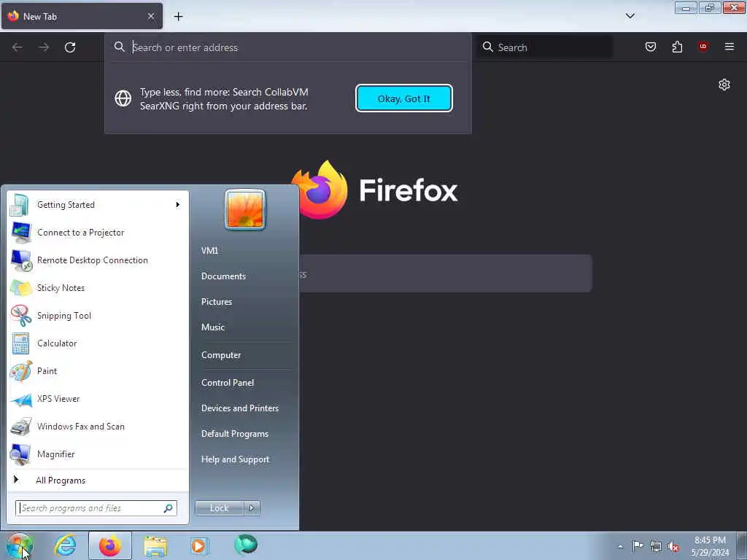Open Remote Desktop Connection
747x560 pixels.
98,260
